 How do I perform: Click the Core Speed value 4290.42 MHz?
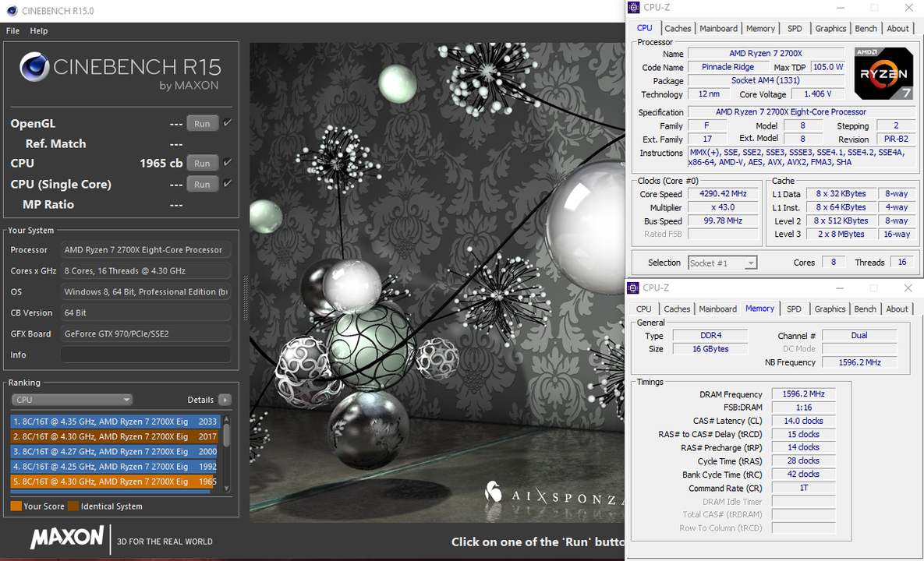(723, 194)
